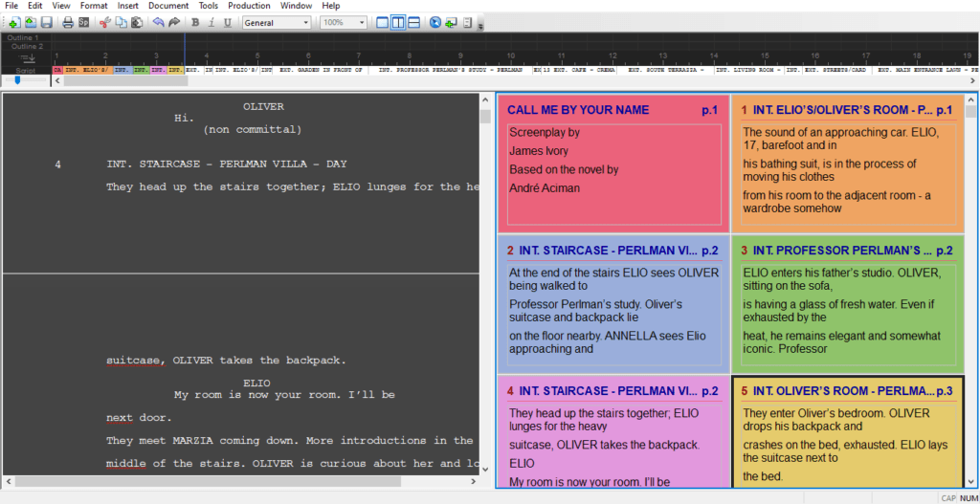Click the Undo arrow icon
The height and width of the screenshot is (504, 980).
158,22
